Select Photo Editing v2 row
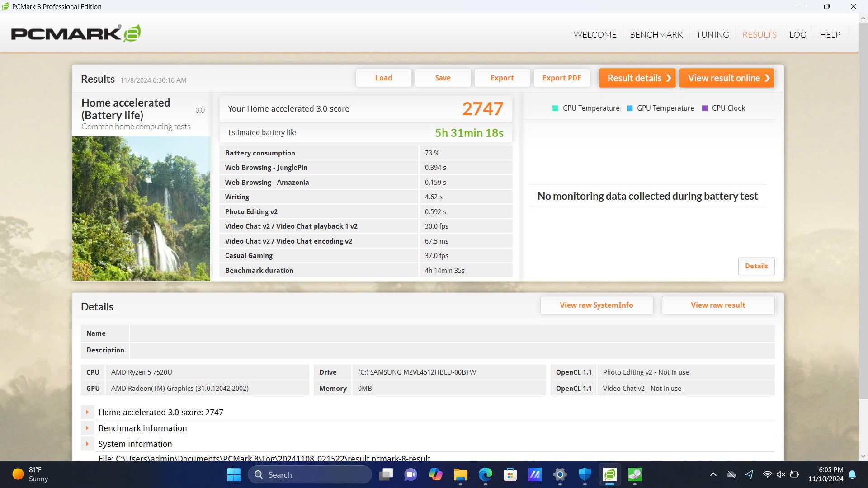 point(366,211)
